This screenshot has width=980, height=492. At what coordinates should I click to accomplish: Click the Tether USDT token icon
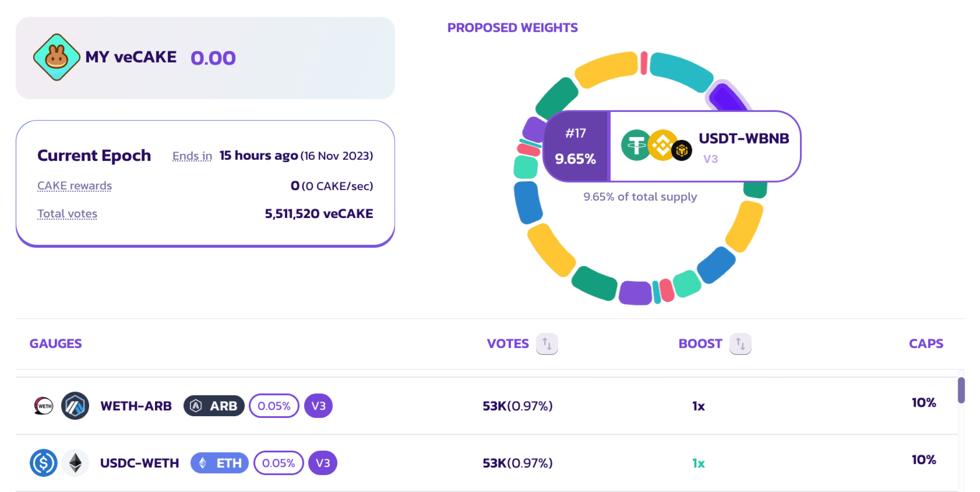click(x=635, y=145)
